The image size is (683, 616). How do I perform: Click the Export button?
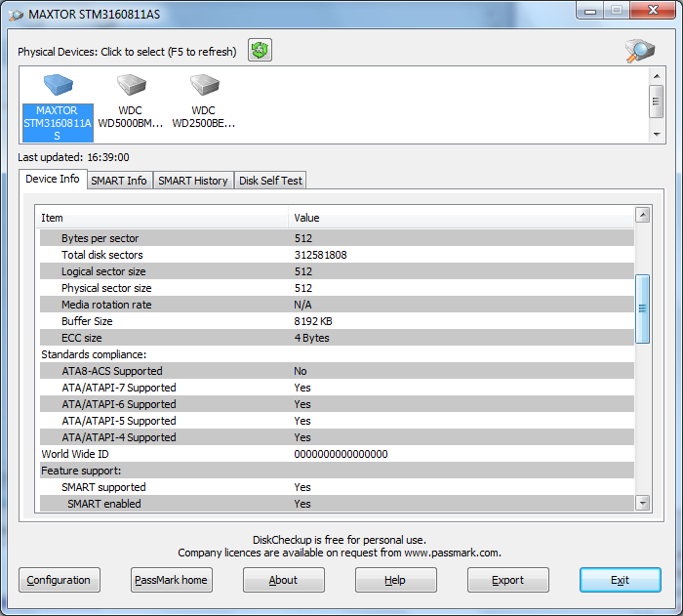pyautogui.click(x=507, y=580)
